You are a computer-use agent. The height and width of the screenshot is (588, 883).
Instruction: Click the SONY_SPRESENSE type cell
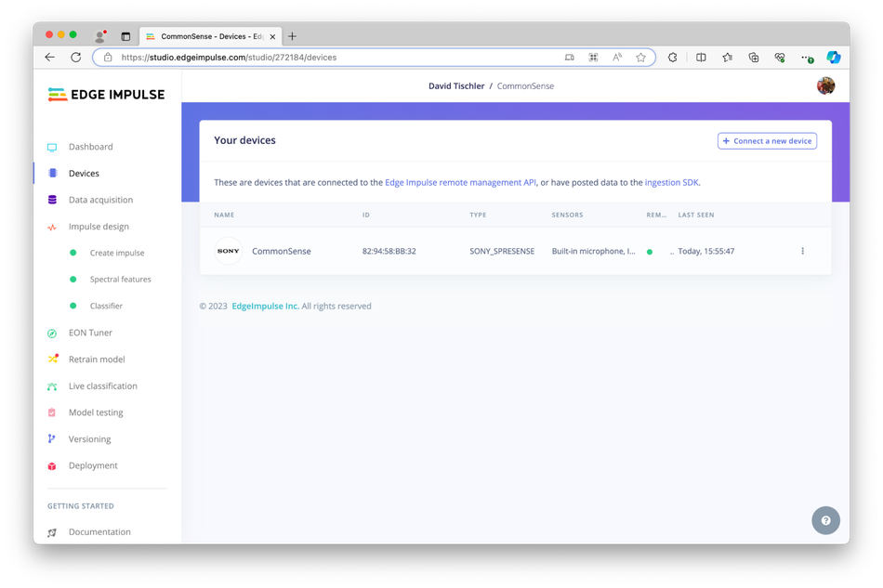(502, 251)
